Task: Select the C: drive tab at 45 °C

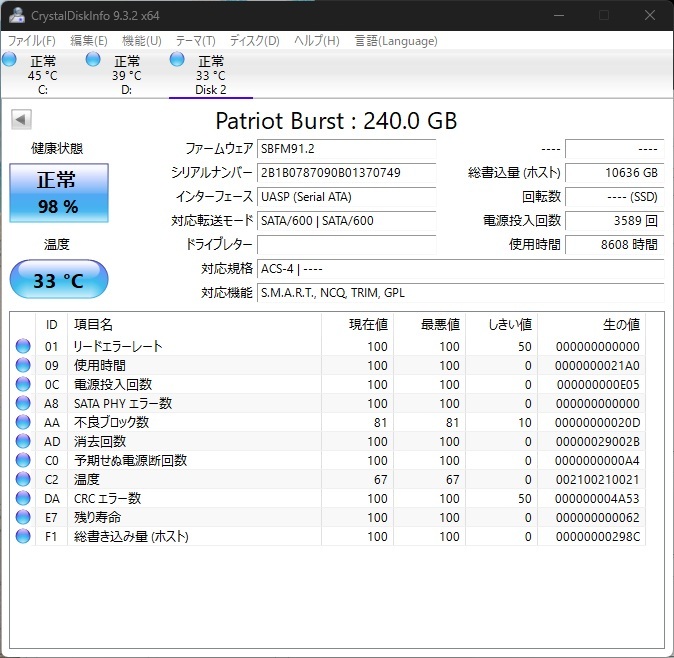Action: click(43, 75)
